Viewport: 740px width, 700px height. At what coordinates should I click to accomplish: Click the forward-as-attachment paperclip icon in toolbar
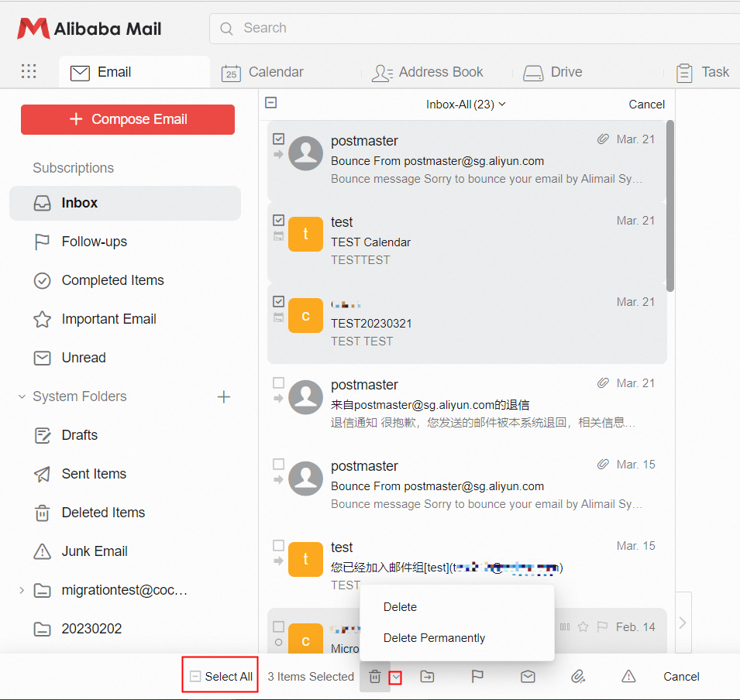point(578,677)
